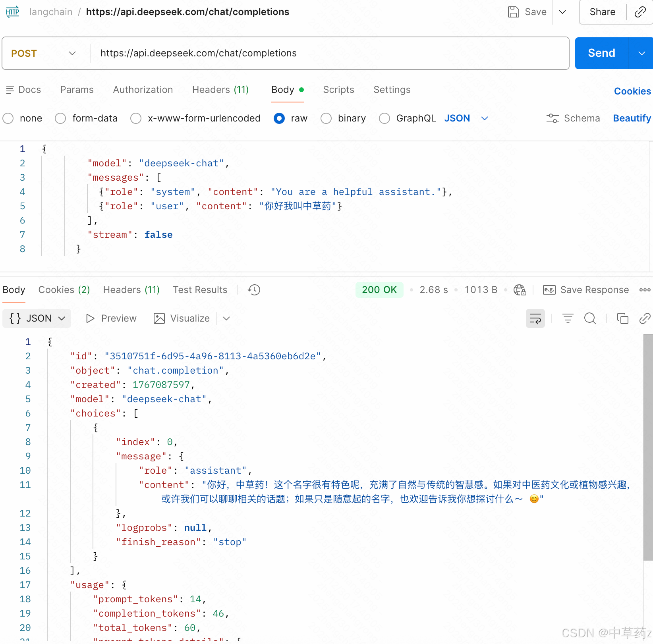This screenshot has width=653, height=644.
Task: Switch to the Authorization tab
Action: click(x=143, y=90)
